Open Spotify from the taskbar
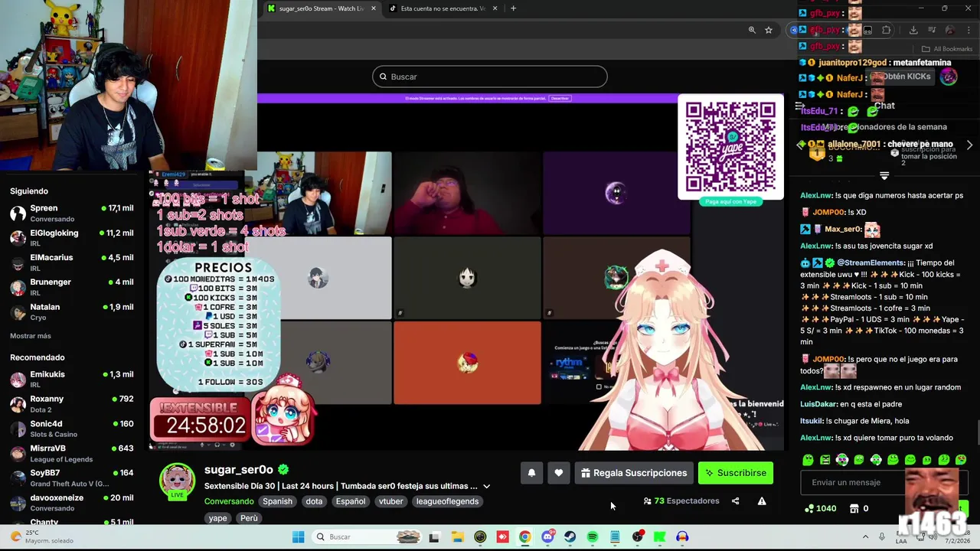 click(x=593, y=536)
